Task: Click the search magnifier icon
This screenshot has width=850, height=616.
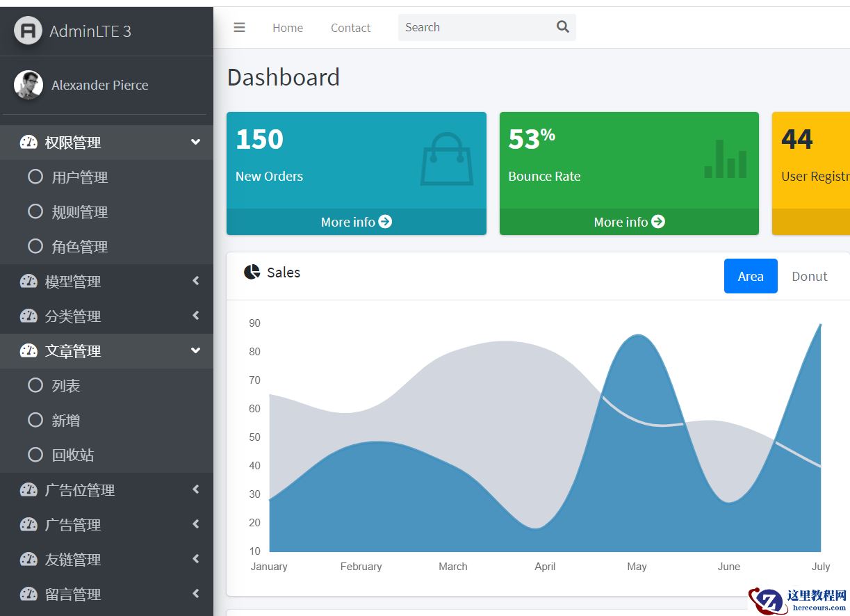Action: (x=562, y=27)
